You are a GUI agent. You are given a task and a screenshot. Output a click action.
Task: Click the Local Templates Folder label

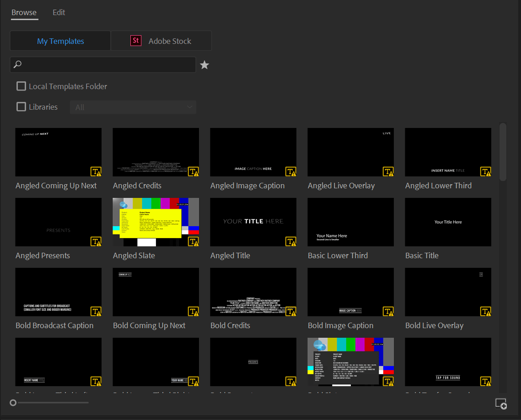(68, 86)
